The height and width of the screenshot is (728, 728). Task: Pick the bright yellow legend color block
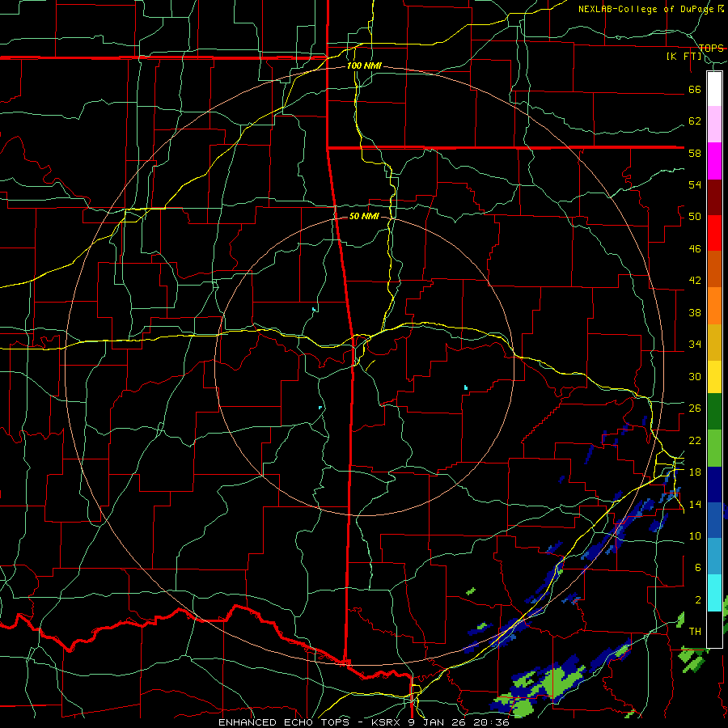(714, 377)
